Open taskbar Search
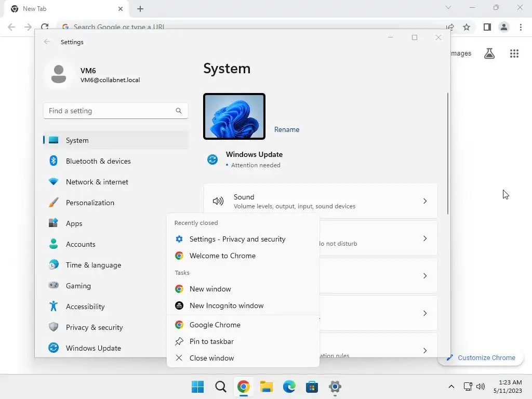The width and height of the screenshot is (532, 399). click(x=220, y=387)
